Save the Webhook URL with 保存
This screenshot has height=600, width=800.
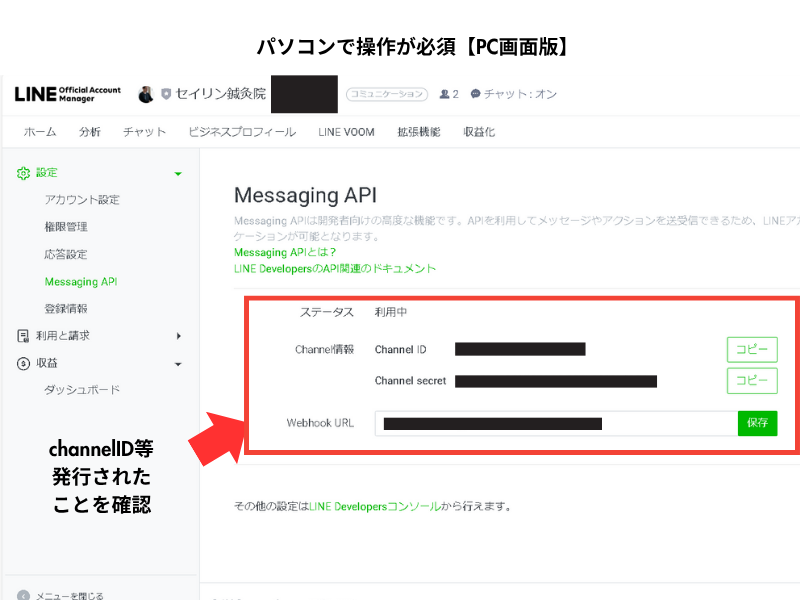(x=757, y=423)
